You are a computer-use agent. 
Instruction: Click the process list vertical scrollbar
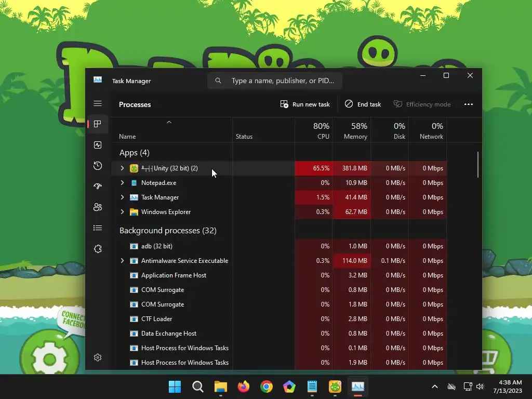478,165
